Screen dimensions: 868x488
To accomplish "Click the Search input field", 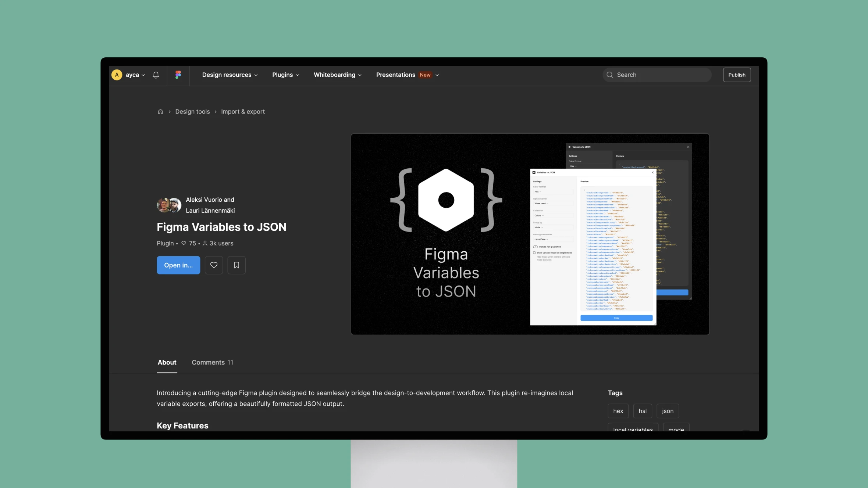I will click(x=657, y=75).
